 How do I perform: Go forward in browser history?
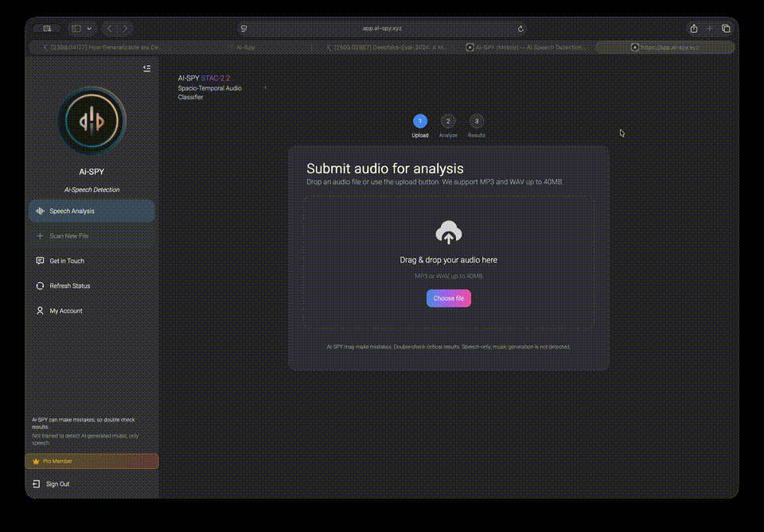[x=125, y=29]
